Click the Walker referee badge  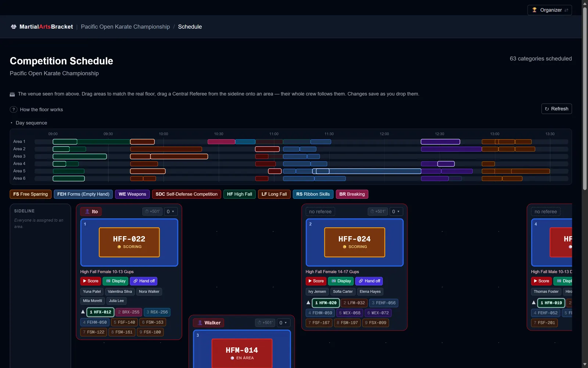pyautogui.click(x=209, y=323)
